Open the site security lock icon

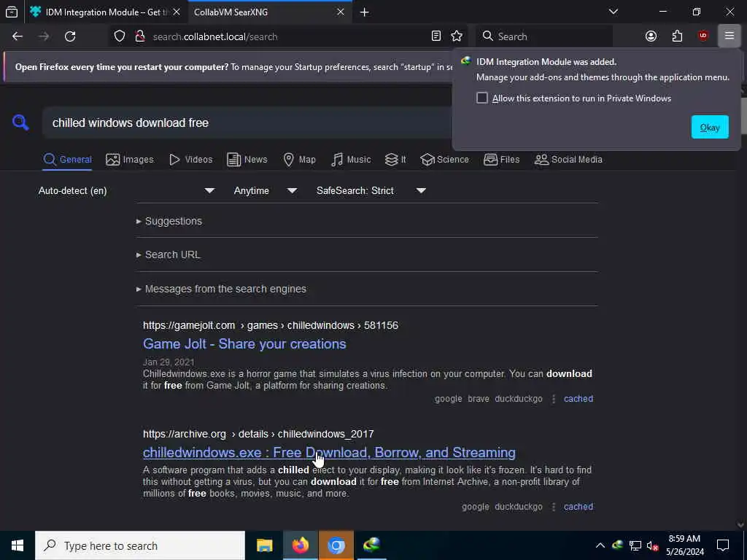139,36
